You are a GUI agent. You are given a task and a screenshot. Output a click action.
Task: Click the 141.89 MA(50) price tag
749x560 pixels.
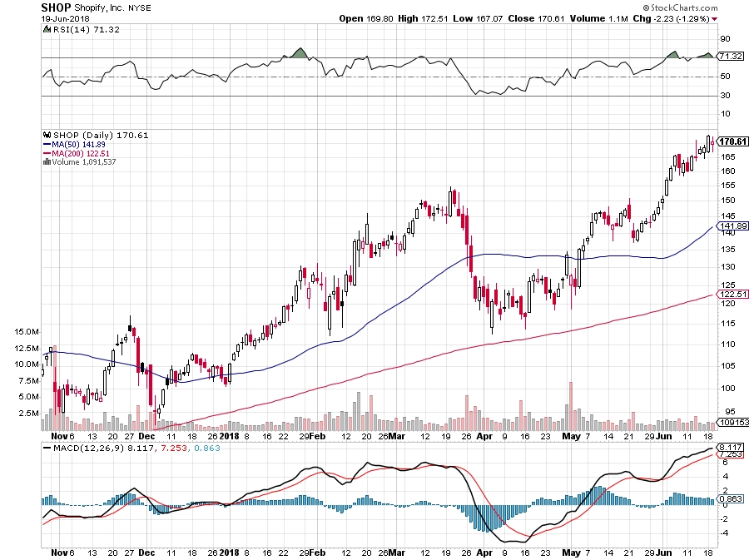732,225
